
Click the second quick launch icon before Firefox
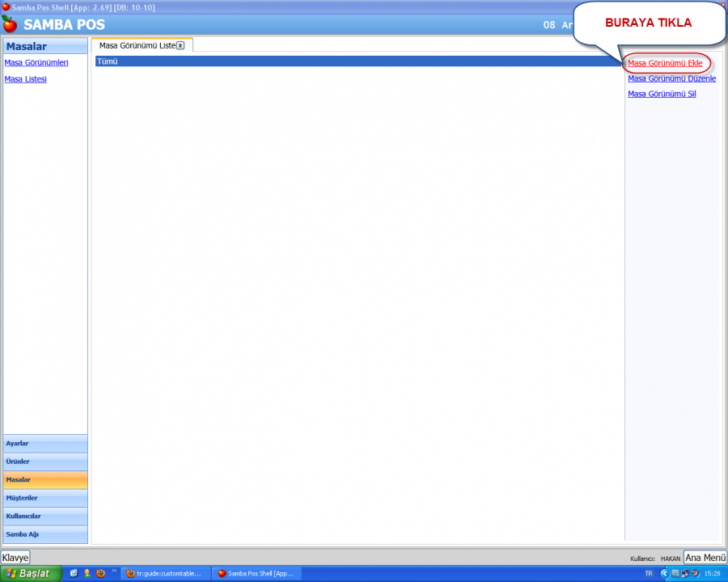[x=87, y=573]
